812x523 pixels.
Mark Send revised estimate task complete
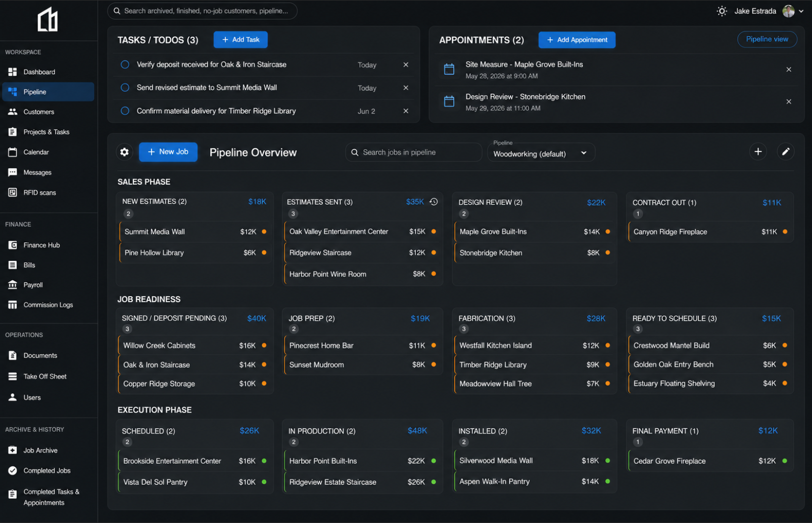click(x=125, y=87)
